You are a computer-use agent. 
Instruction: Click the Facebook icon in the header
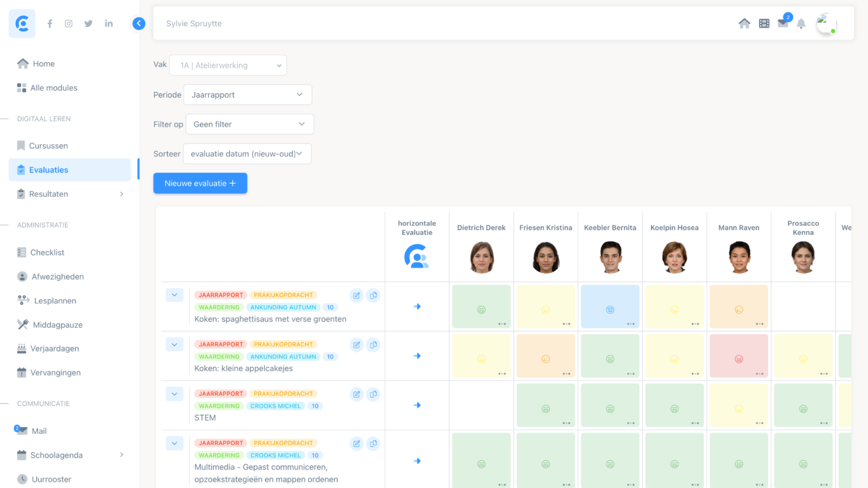[50, 24]
